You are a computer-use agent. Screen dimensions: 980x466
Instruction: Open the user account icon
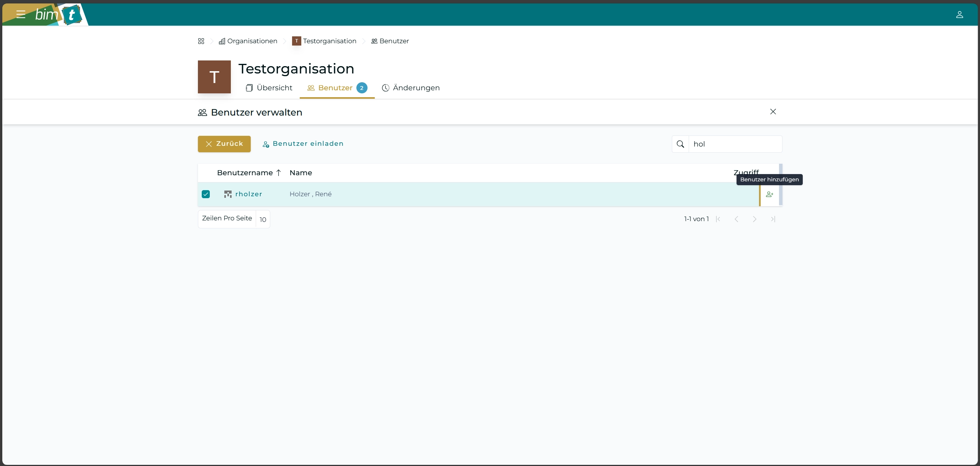(959, 15)
